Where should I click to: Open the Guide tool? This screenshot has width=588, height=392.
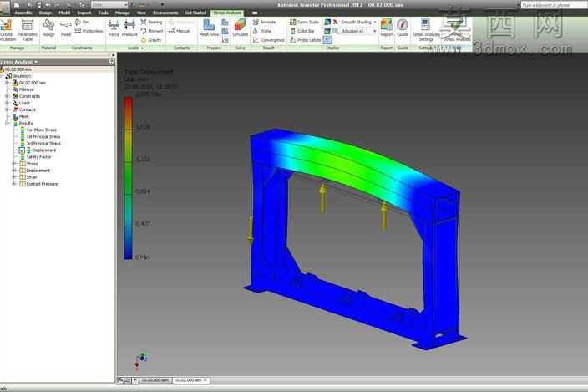[x=403, y=28]
